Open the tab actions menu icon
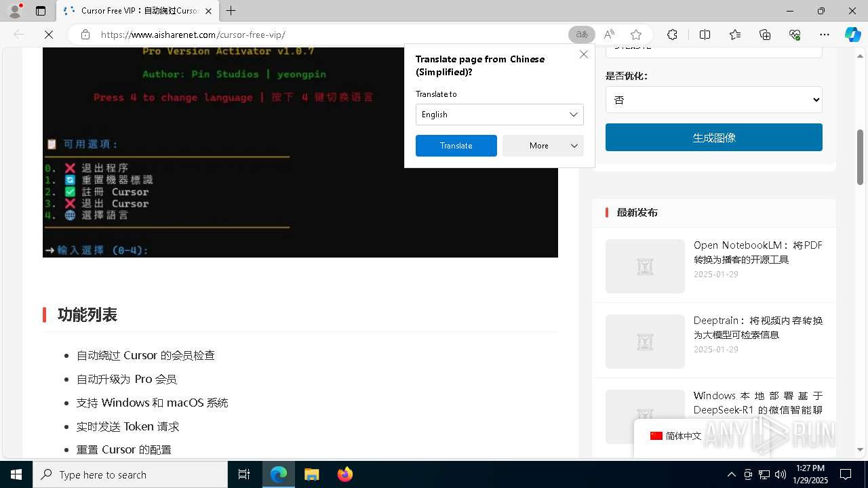 click(x=41, y=11)
